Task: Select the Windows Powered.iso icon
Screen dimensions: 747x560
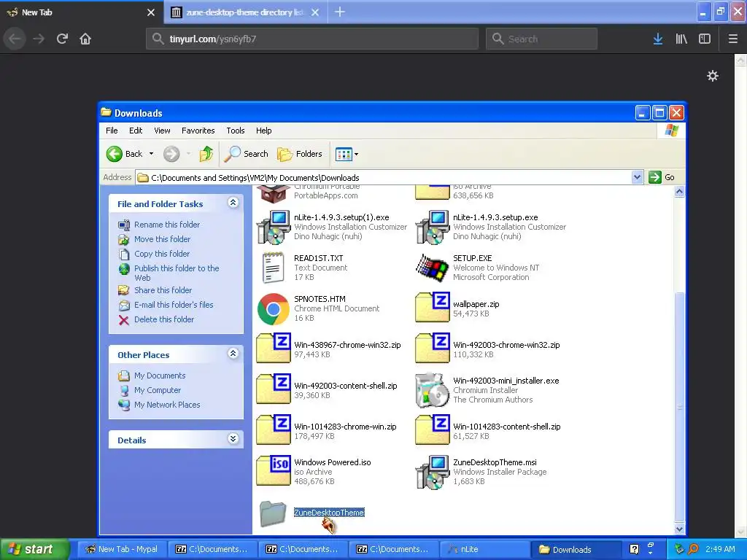Action: (x=274, y=470)
